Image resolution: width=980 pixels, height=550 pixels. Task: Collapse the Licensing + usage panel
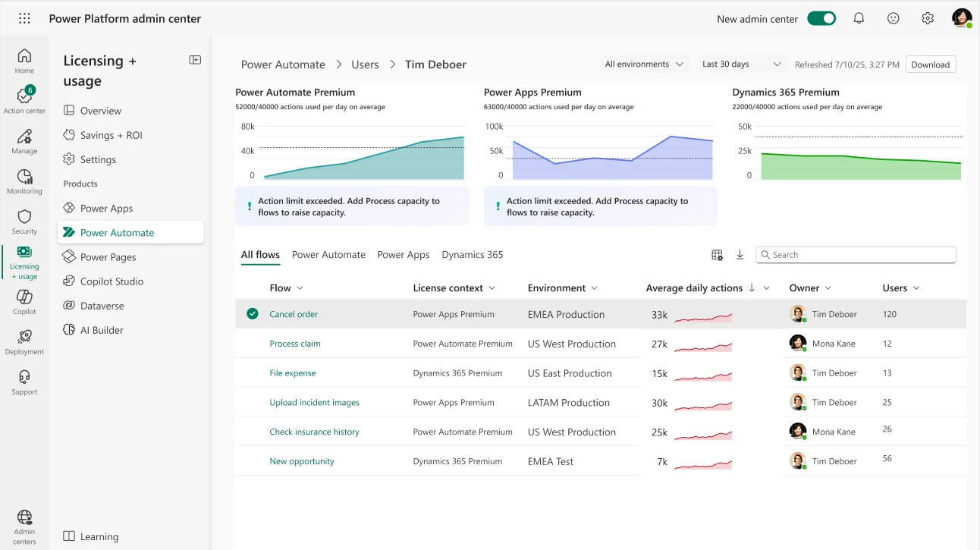click(195, 60)
